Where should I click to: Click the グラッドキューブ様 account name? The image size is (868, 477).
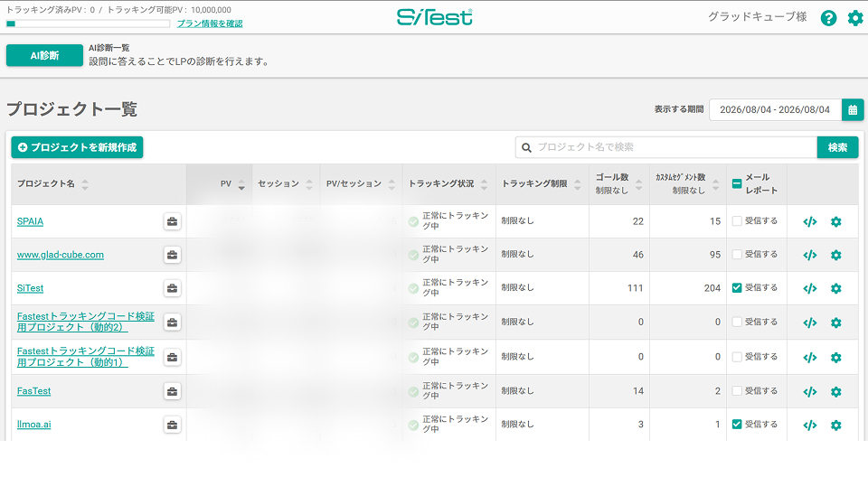coord(758,16)
